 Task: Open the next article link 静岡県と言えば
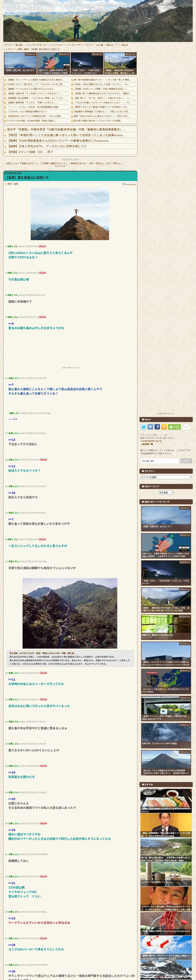[97, 163]
